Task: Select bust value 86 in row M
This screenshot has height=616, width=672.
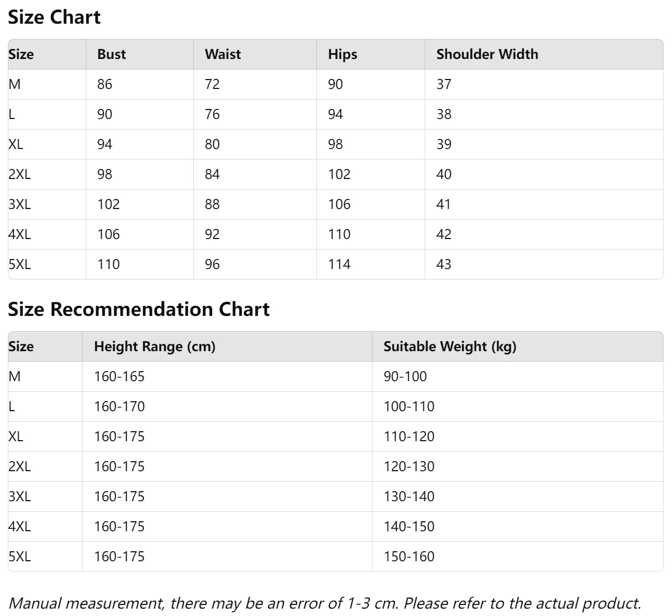Action: [105, 84]
